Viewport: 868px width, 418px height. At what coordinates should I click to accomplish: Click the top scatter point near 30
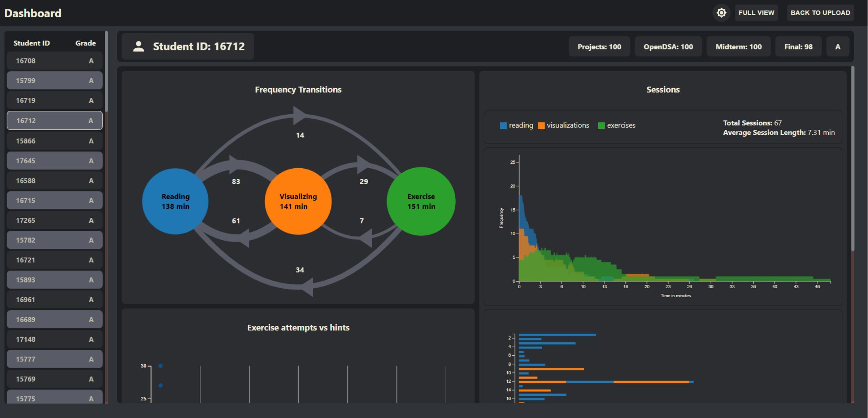(x=160, y=366)
